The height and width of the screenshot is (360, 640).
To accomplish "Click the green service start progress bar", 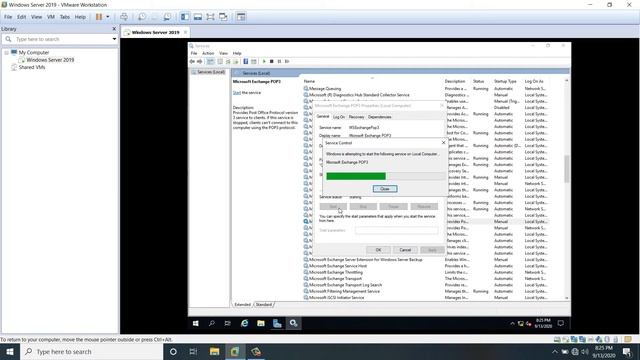I will coord(356,176).
